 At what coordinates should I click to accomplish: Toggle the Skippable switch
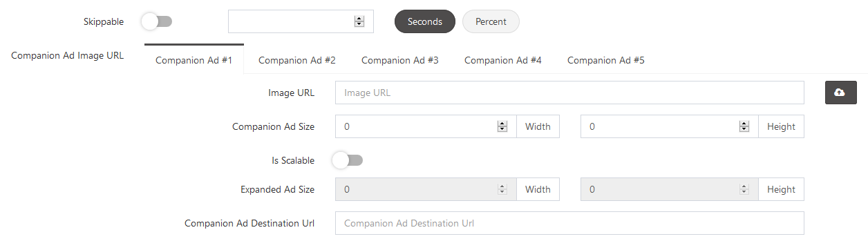[156, 21]
